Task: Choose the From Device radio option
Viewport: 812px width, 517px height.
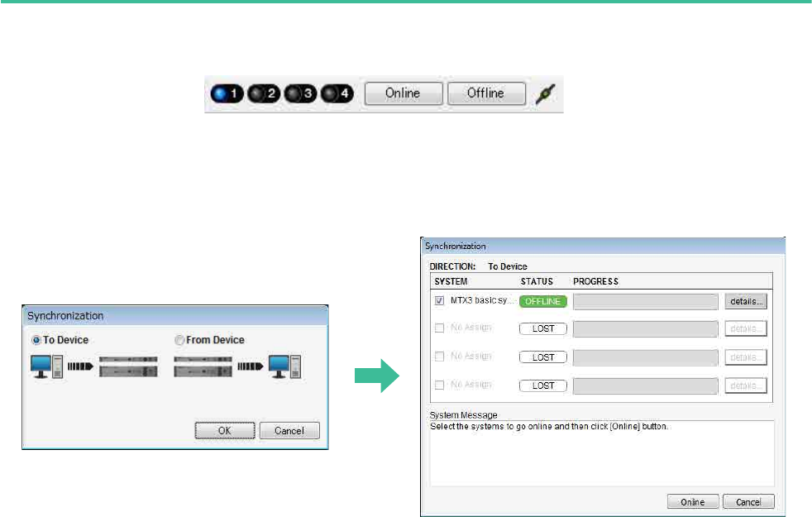Action: point(179,340)
